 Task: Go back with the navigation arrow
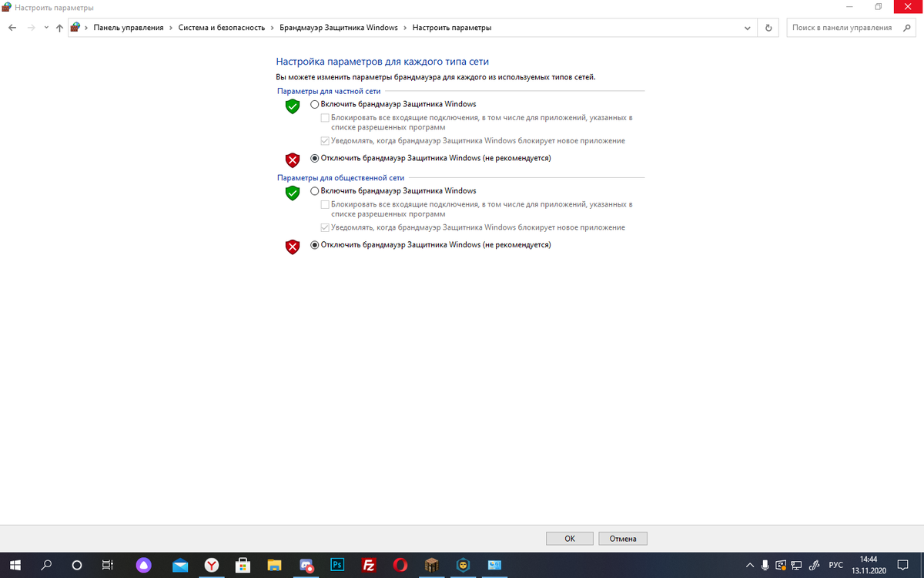tap(12, 28)
